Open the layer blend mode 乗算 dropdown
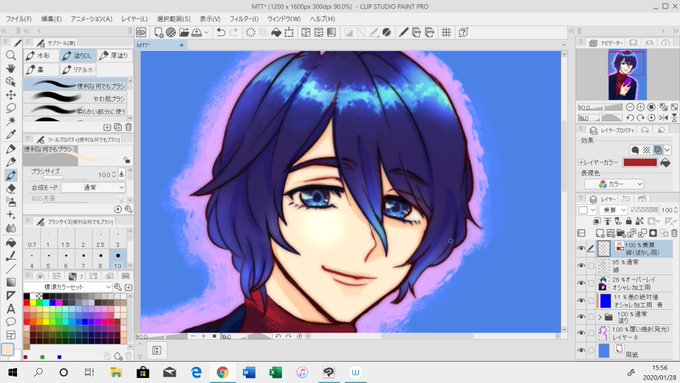Viewport: 680px width, 383px height. point(612,210)
